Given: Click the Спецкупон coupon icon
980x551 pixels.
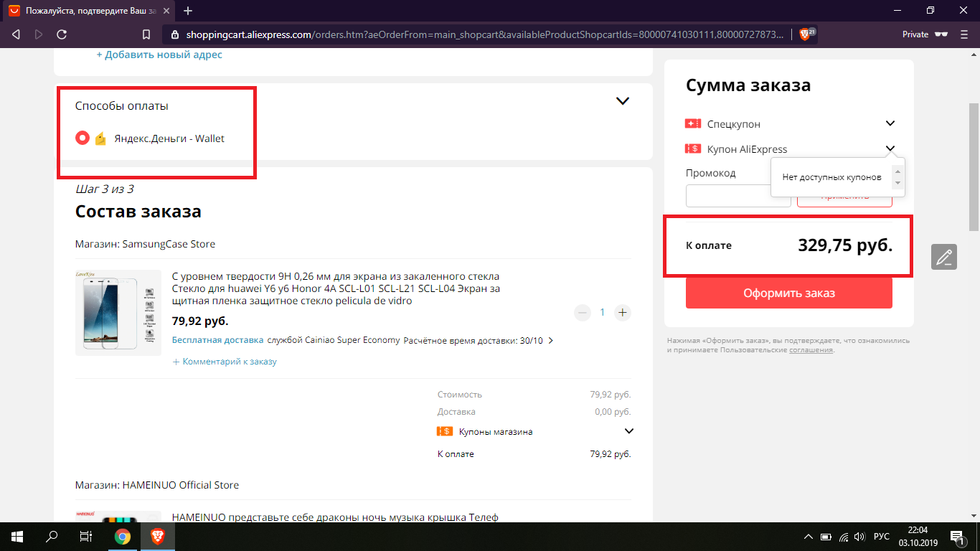Looking at the screenshot, I should click(x=692, y=123).
